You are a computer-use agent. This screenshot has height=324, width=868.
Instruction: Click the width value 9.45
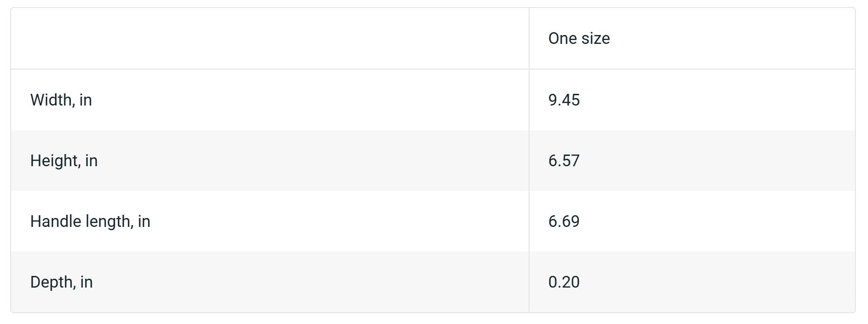coord(564,100)
